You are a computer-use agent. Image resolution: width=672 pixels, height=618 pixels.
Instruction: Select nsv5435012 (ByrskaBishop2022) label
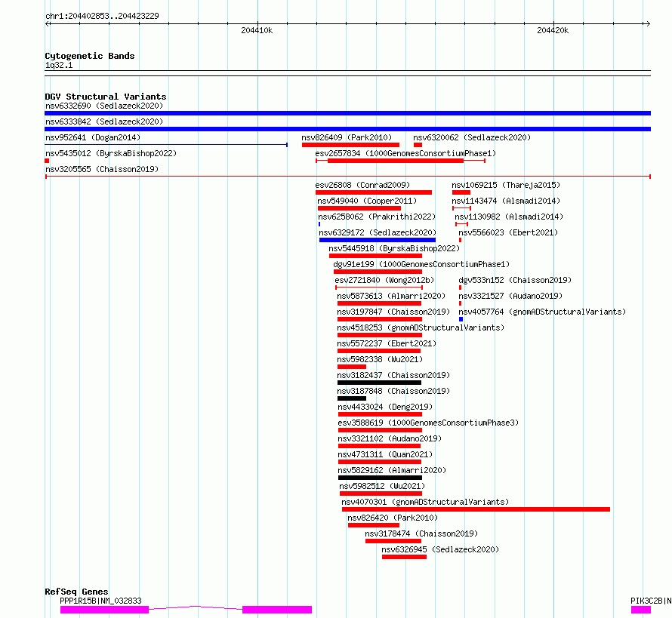point(111,153)
